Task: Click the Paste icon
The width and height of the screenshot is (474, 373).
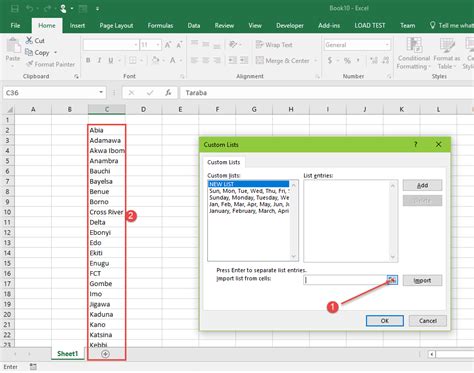Action: click(x=13, y=46)
